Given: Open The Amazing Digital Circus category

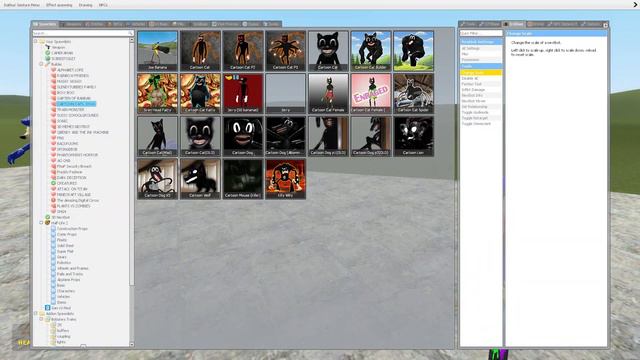Looking at the screenshot, I should coord(78,200).
